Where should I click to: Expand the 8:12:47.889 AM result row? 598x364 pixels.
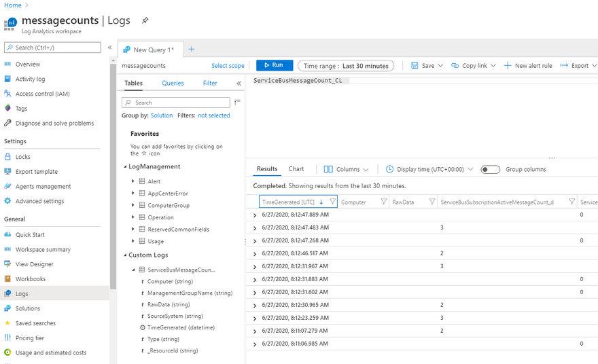[255, 215]
